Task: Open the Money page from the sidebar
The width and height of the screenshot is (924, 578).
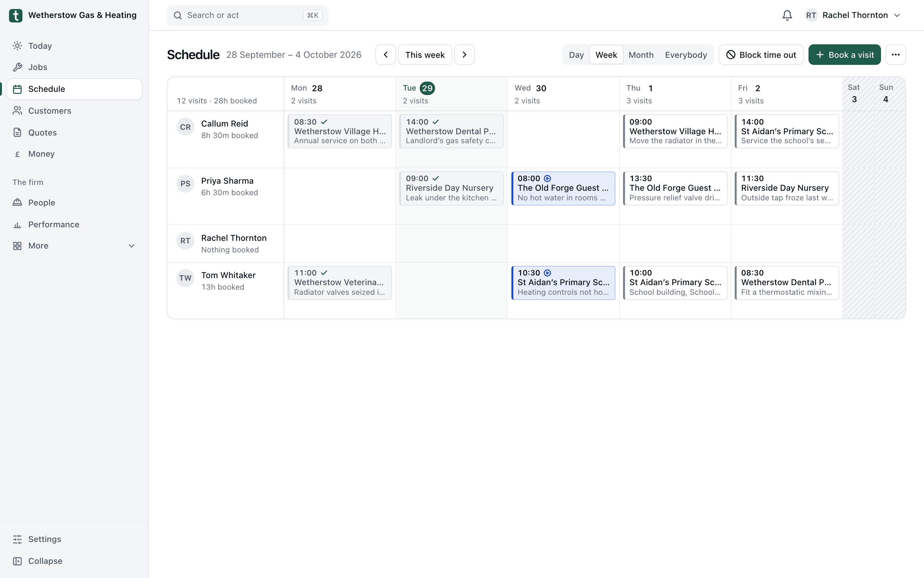Action: [74, 154]
